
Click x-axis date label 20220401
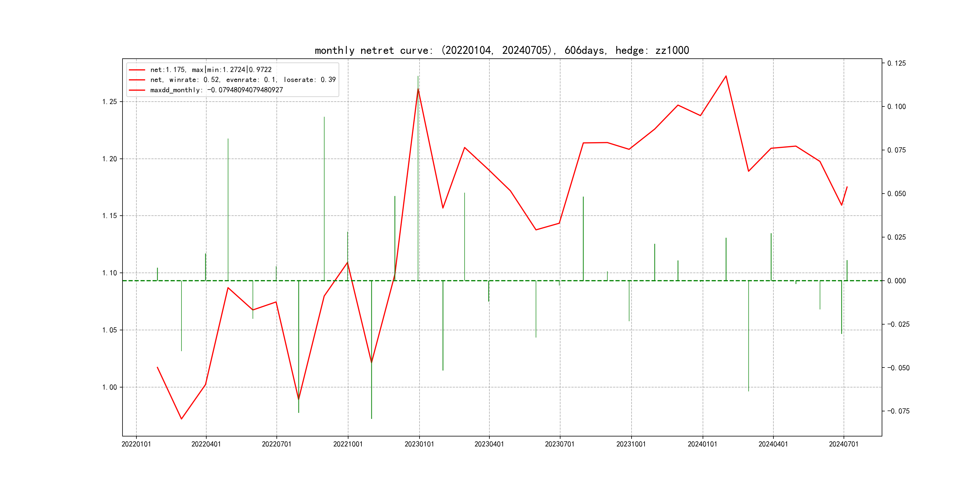206,444
